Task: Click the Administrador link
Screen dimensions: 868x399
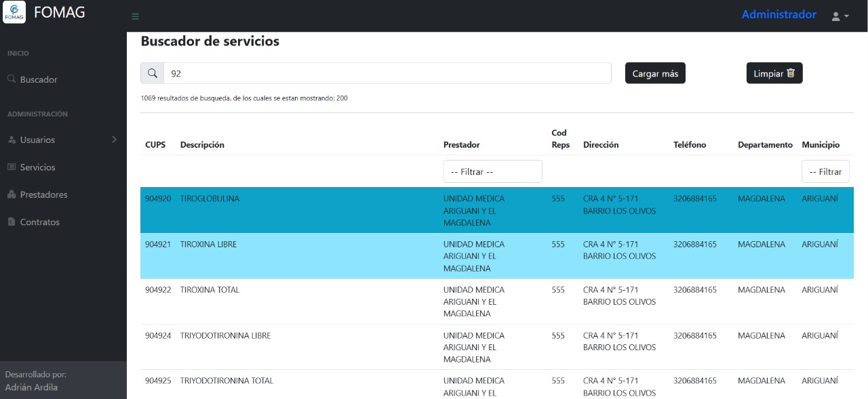Action: point(778,14)
